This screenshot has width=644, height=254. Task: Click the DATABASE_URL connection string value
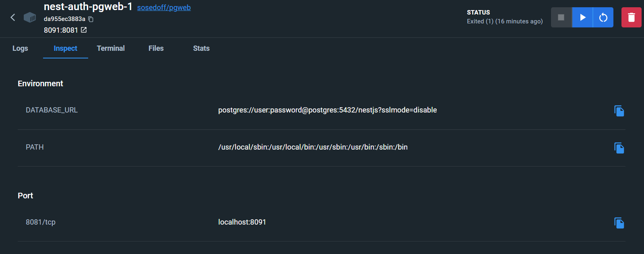[327, 110]
